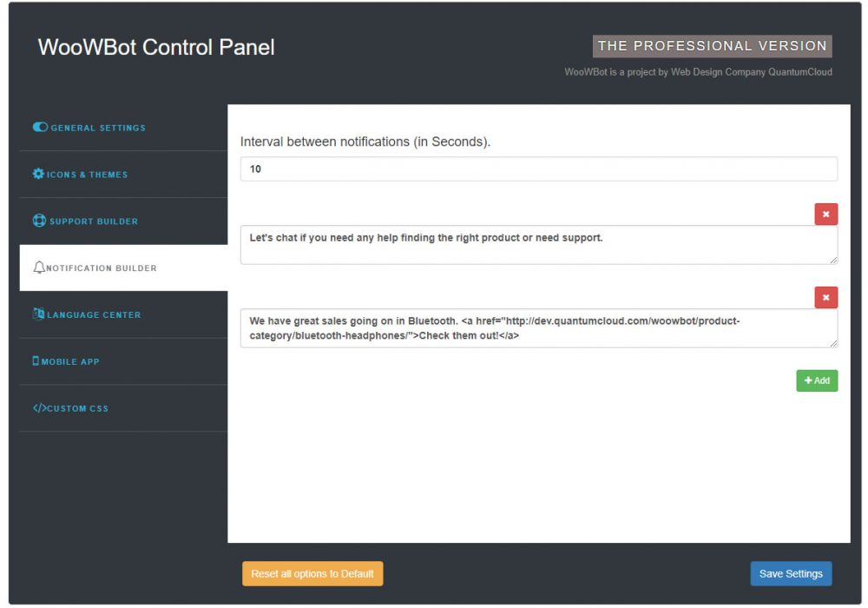Screen dimensions: 868x608
Task: Click the gear icon next to Icons & Themes
Action: pos(38,174)
